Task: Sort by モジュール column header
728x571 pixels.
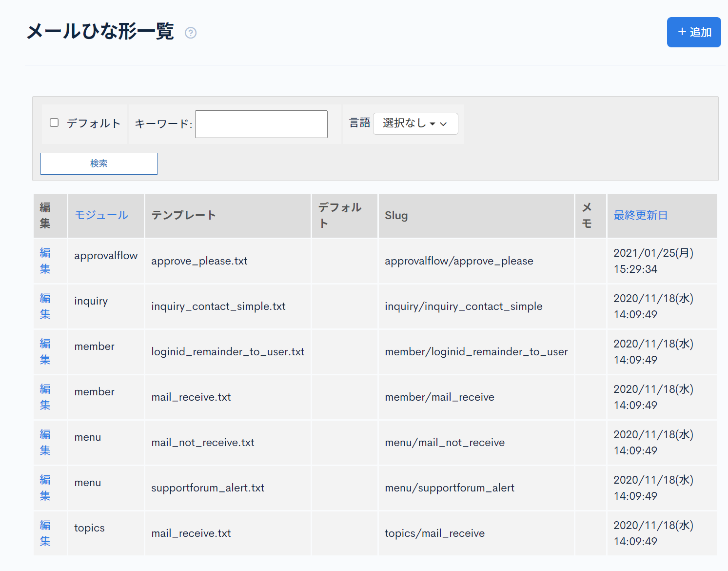Action: pyautogui.click(x=101, y=215)
